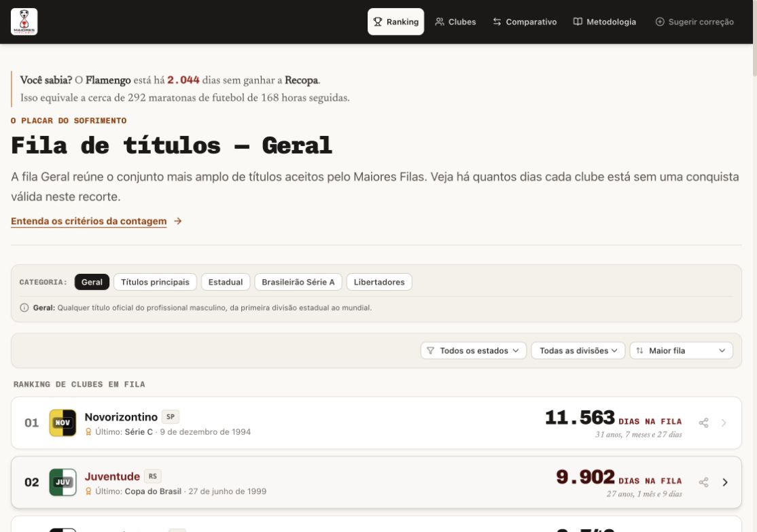Select the Geral category
This screenshot has height=532, width=757.
[92, 282]
